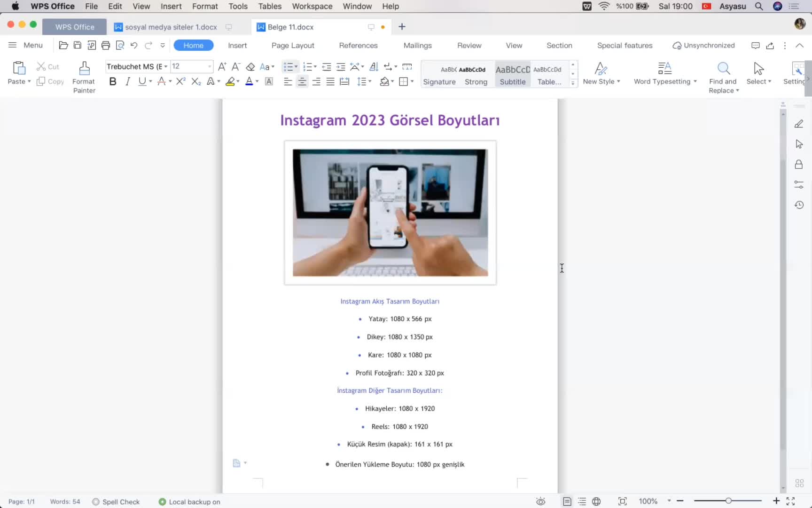Click Local backup on status
The height and width of the screenshot is (508, 812).
(189, 502)
